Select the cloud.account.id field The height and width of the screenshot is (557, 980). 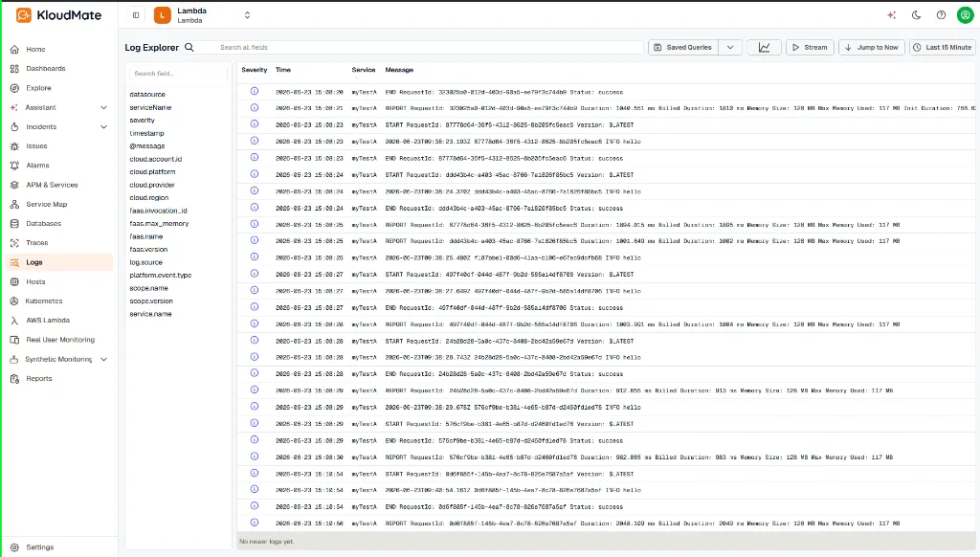click(156, 160)
